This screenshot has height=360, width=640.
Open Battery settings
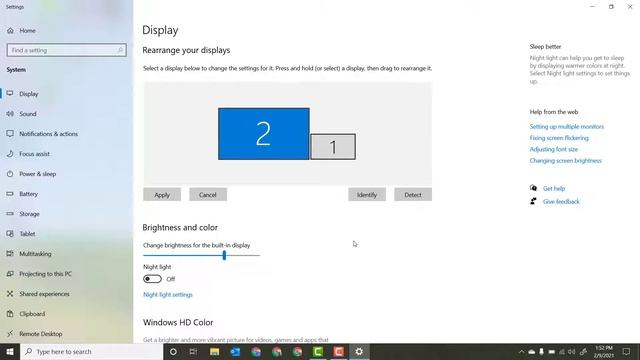28,194
